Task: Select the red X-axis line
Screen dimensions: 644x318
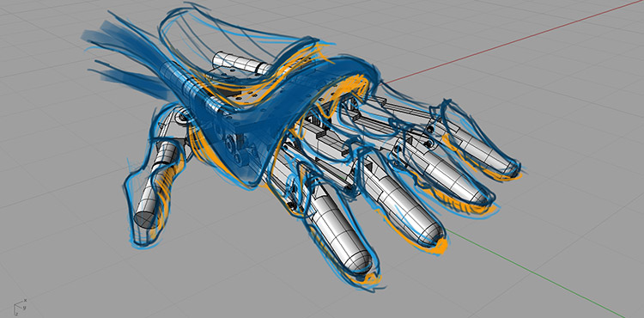Action: click(x=513, y=40)
